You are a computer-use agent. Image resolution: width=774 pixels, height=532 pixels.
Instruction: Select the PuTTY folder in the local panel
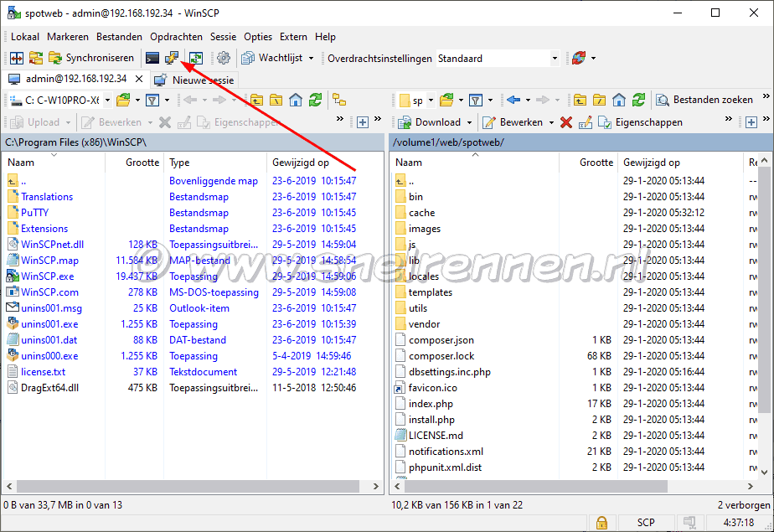pos(34,213)
